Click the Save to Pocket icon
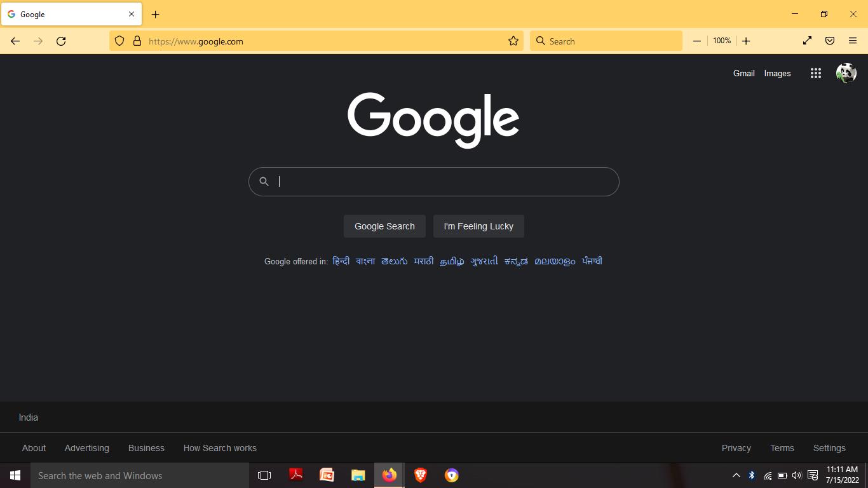 pyautogui.click(x=830, y=41)
